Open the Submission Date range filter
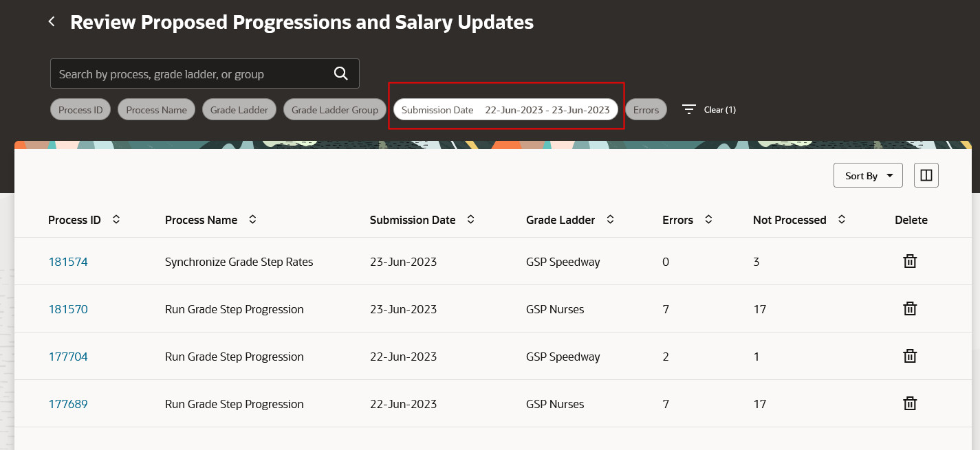The width and height of the screenshot is (980, 450). pos(505,110)
